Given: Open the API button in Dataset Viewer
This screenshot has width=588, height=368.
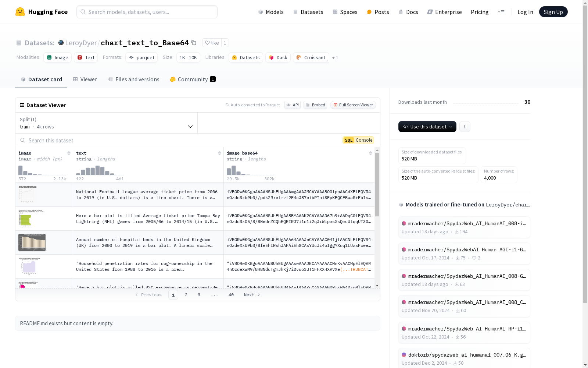Looking at the screenshot, I should [x=293, y=105].
